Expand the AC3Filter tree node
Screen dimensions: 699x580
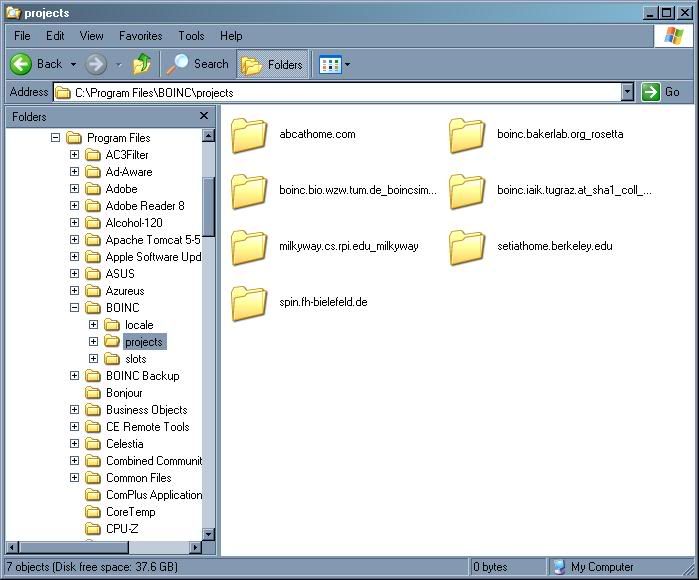pos(74,155)
